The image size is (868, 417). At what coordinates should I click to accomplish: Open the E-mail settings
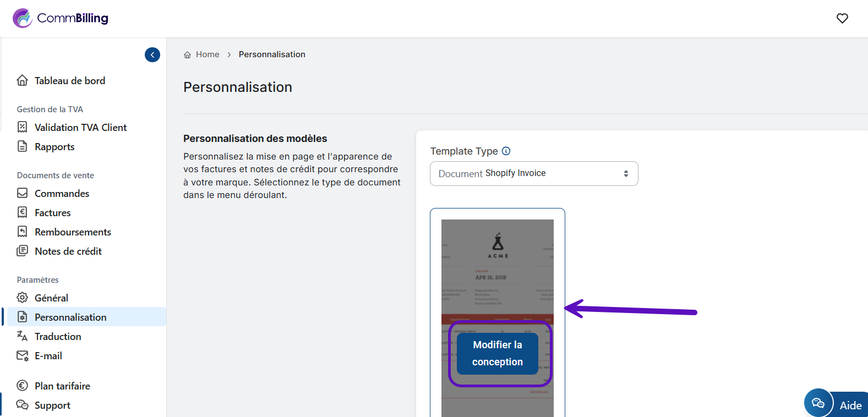point(48,356)
